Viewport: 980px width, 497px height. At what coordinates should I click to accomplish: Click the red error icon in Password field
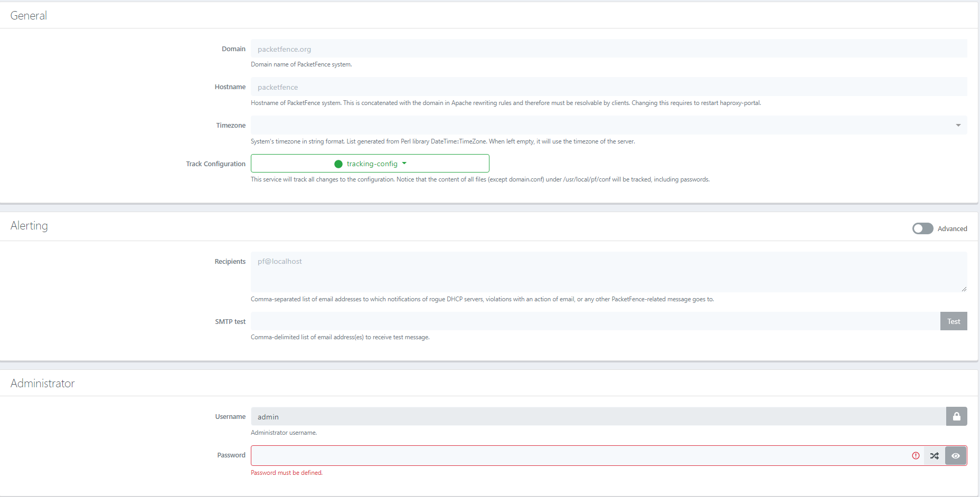[x=916, y=456]
